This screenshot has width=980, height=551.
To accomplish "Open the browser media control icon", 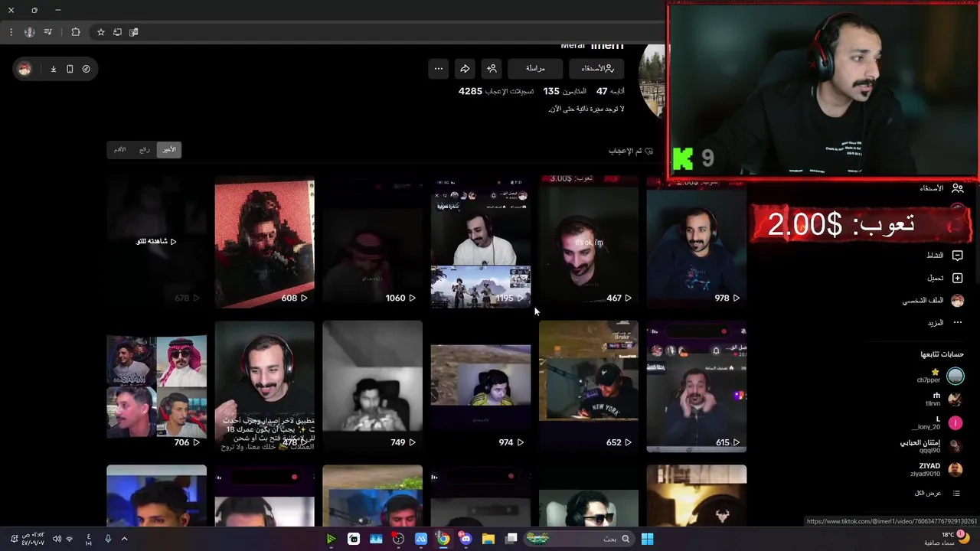I will (48, 32).
